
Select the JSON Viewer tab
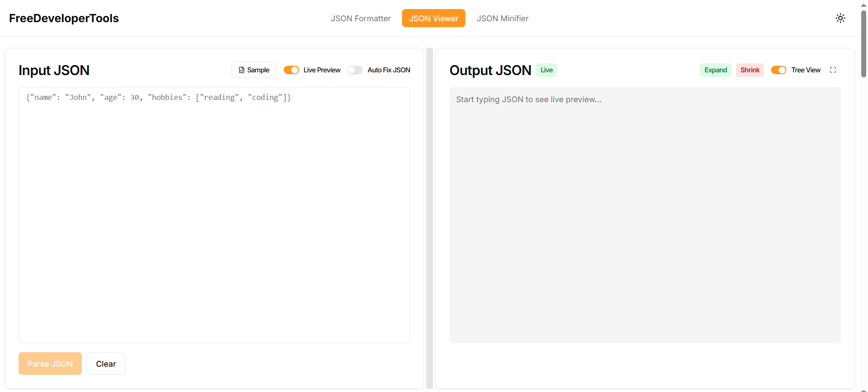(x=433, y=19)
